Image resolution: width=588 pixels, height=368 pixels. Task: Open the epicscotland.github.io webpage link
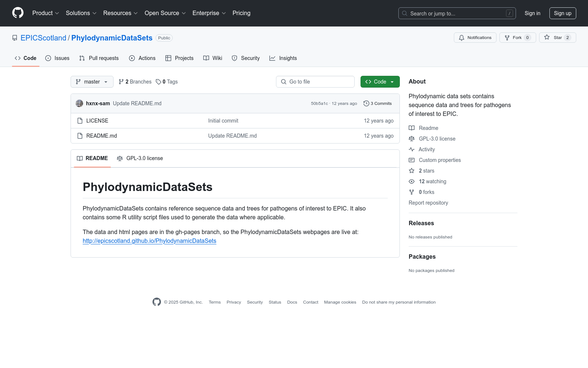coord(150,241)
